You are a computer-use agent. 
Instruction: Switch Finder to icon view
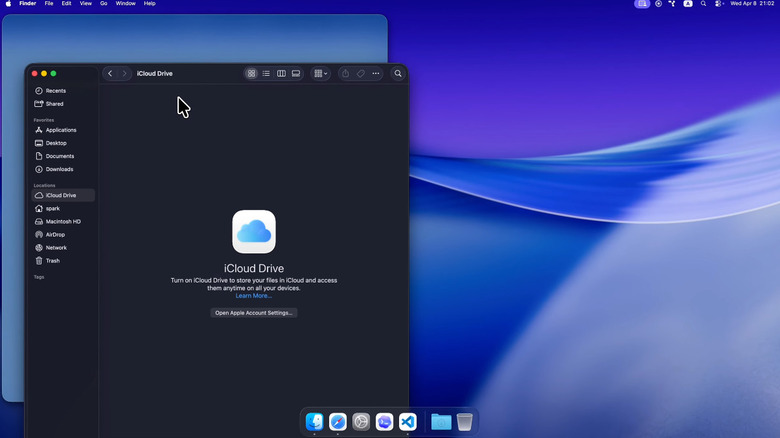click(x=251, y=74)
